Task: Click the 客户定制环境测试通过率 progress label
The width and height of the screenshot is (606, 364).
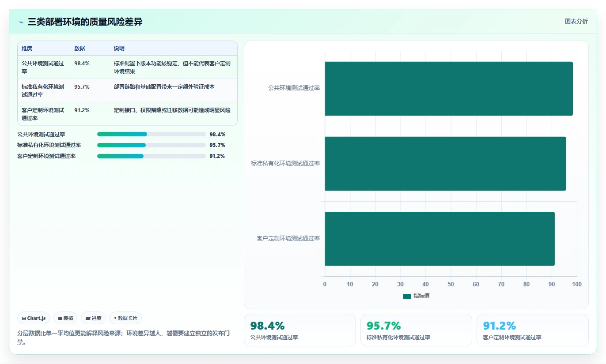Action: click(x=46, y=156)
